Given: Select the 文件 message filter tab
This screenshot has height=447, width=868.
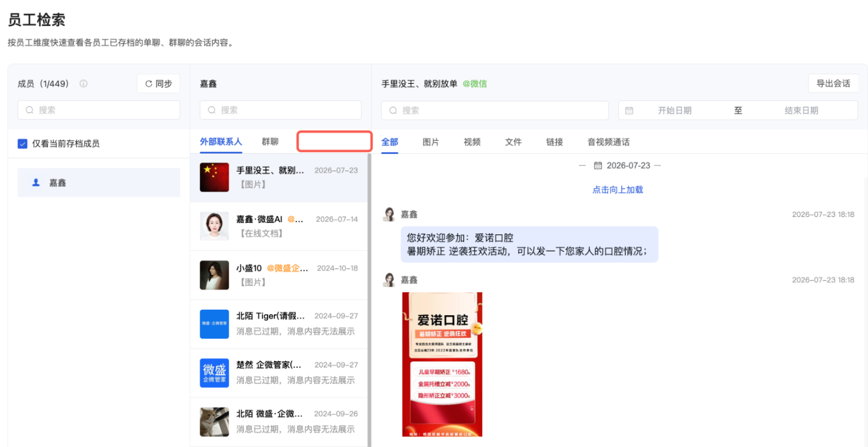Looking at the screenshot, I should click(513, 142).
